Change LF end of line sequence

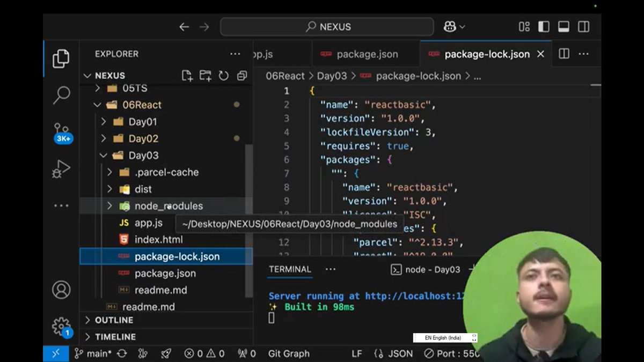point(357,353)
